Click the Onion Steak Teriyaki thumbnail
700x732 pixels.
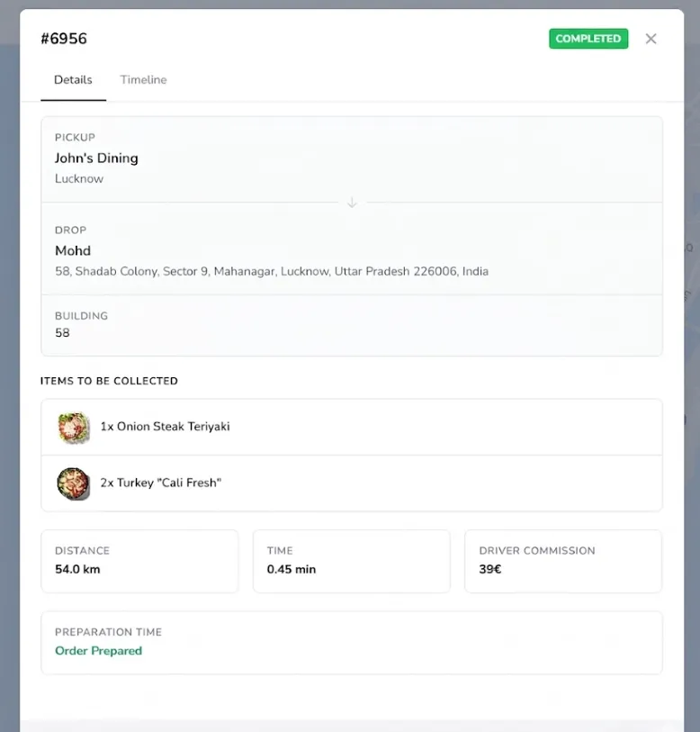coord(73,427)
